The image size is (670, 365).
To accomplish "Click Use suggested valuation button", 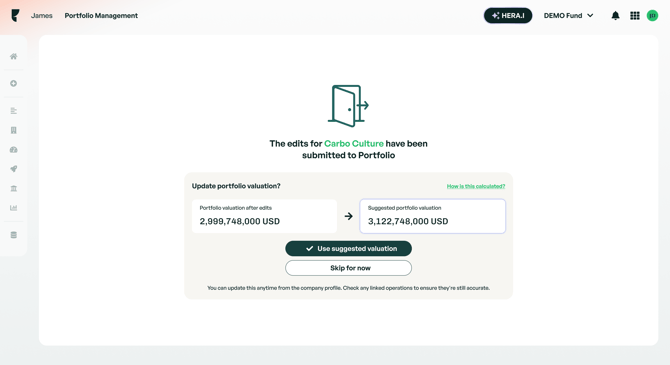I will tap(349, 249).
